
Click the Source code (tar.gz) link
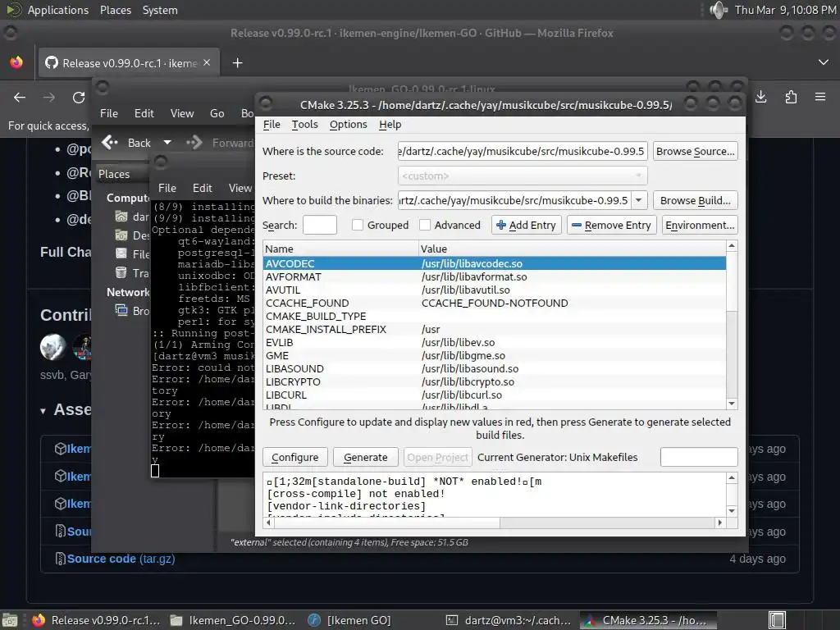(x=121, y=559)
